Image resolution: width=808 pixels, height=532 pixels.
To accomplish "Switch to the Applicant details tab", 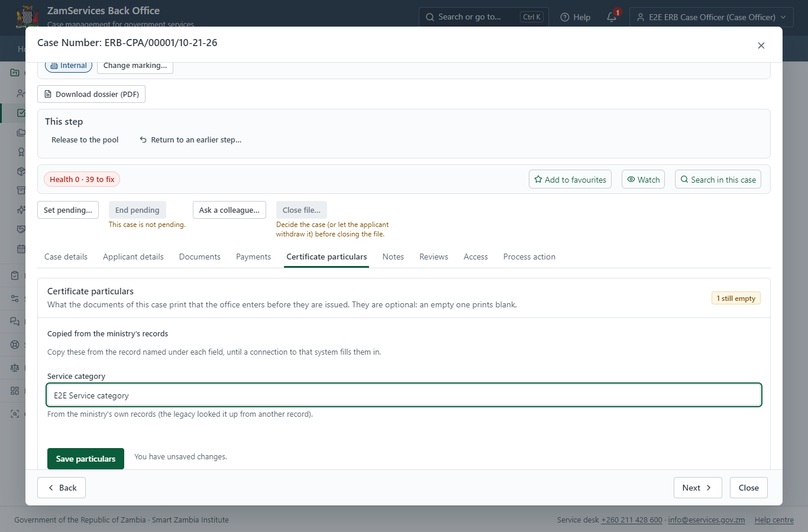I will coord(133,257).
